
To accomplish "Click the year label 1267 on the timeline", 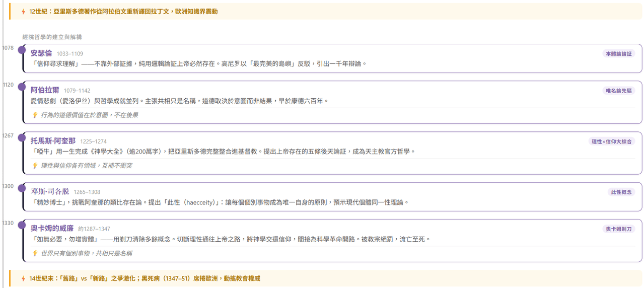I will click(x=8, y=135).
